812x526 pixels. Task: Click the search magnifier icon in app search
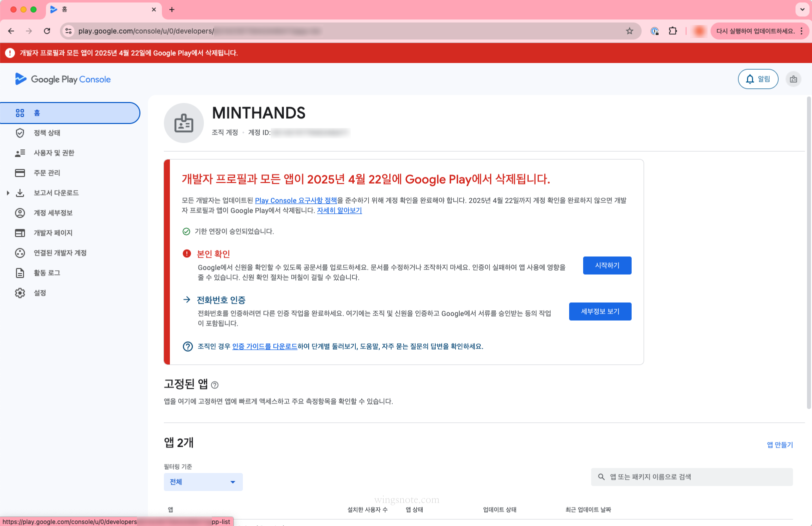602,477
